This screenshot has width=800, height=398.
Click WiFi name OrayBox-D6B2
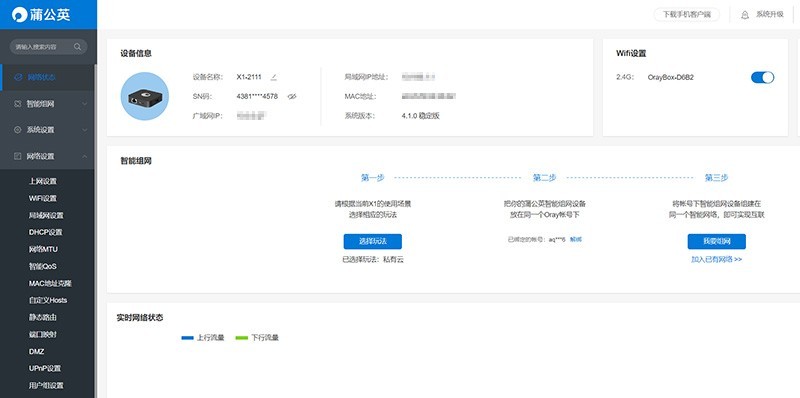point(670,78)
